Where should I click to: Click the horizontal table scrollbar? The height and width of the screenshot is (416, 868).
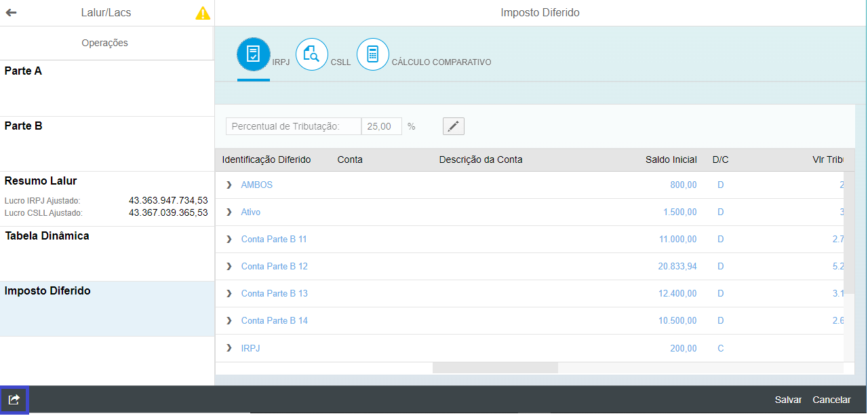pos(495,368)
